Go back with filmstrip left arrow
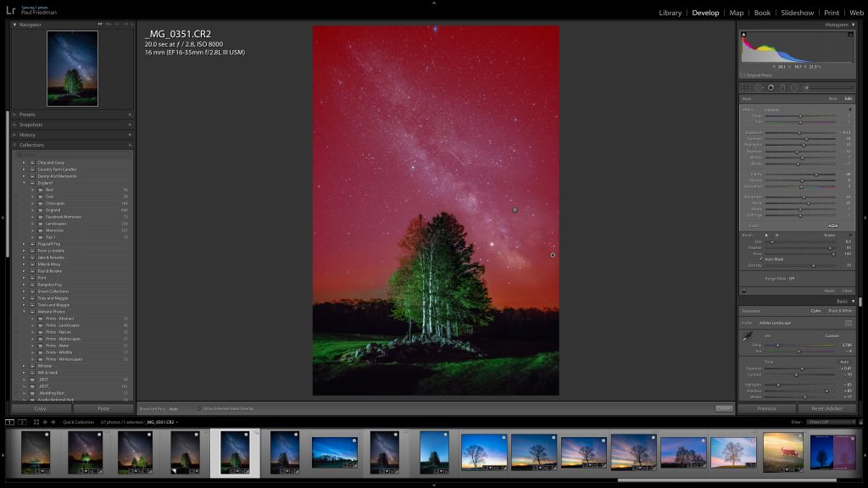The image size is (868, 488). 46,422
